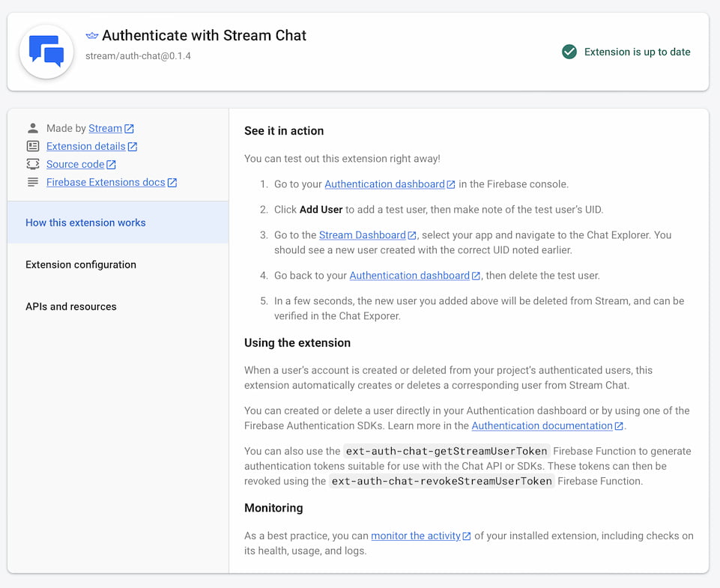Click the Monitoring heading

(273, 508)
